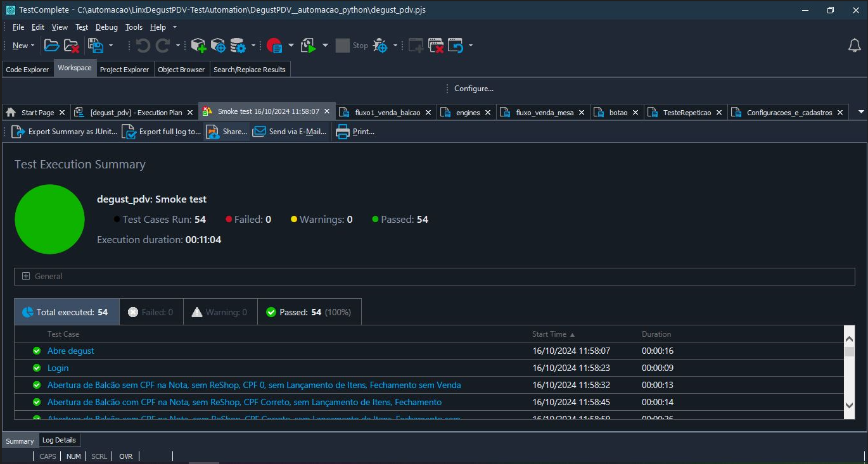Open the Abre degust test case link
This screenshot has height=464, width=868.
[x=71, y=351]
